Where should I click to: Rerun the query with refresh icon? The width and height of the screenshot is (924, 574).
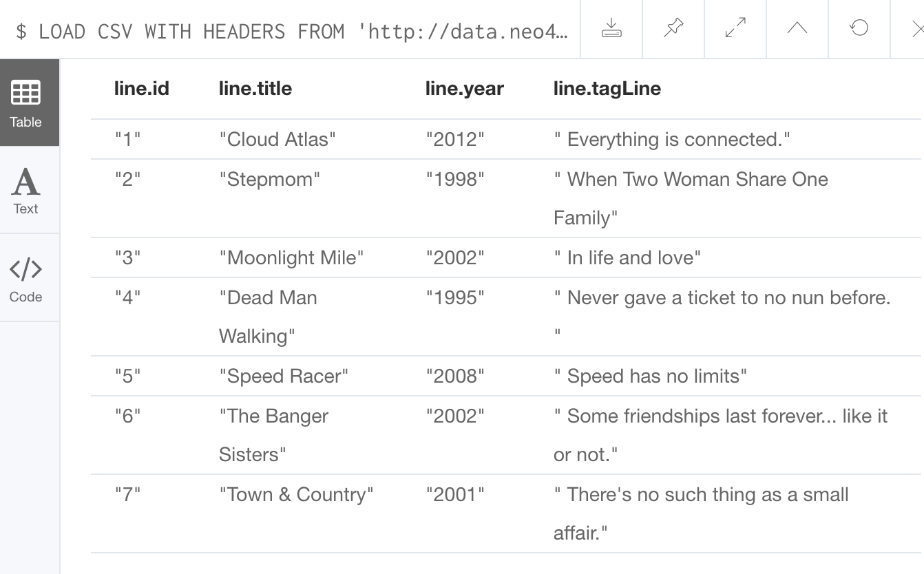point(859,29)
